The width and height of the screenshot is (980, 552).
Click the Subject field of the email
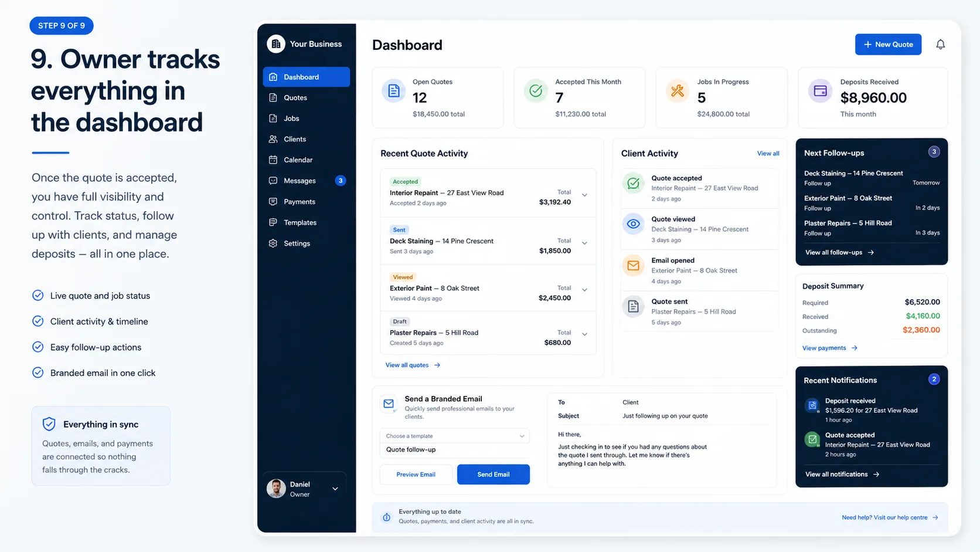click(x=662, y=416)
